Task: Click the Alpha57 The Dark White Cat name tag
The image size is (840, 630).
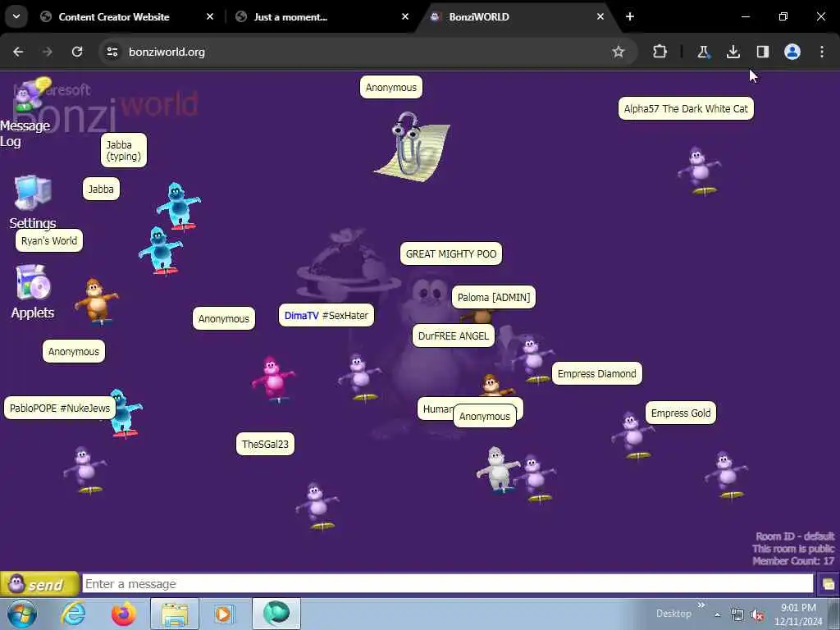Action: (x=686, y=109)
